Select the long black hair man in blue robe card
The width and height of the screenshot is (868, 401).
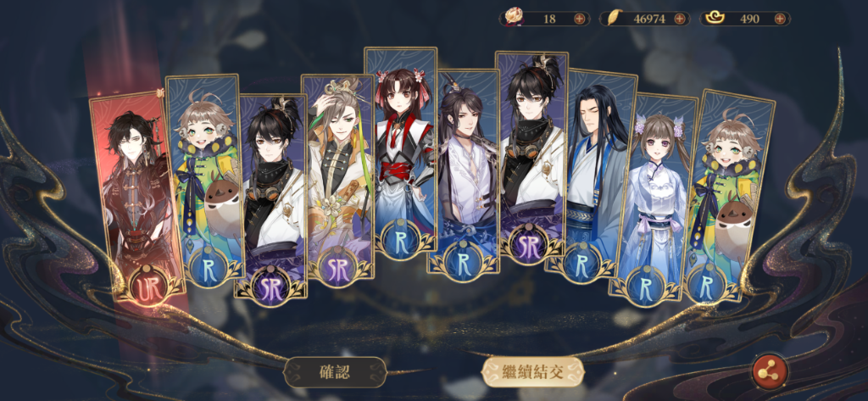(x=591, y=173)
